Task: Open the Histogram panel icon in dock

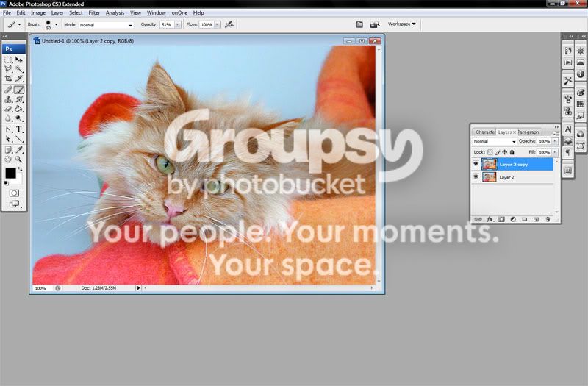Action: point(581,62)
